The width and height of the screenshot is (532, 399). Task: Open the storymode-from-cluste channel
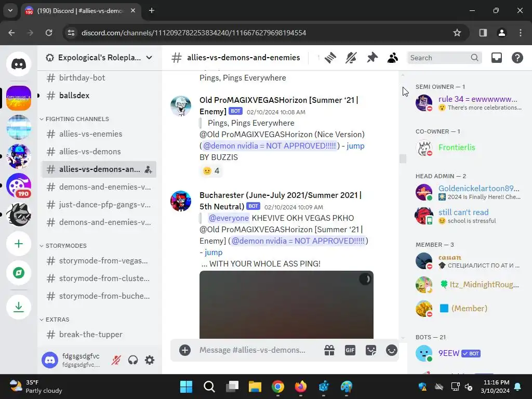(x=98, y=278)
